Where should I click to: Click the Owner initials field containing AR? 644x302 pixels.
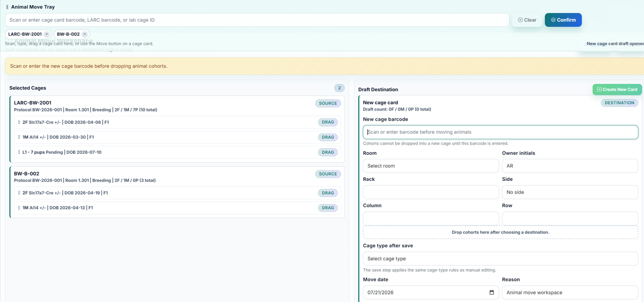[570, 166]
